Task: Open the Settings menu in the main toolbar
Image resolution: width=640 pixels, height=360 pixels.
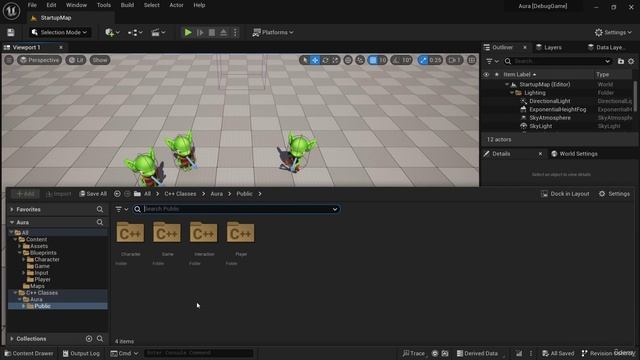Action: (613, 32)
